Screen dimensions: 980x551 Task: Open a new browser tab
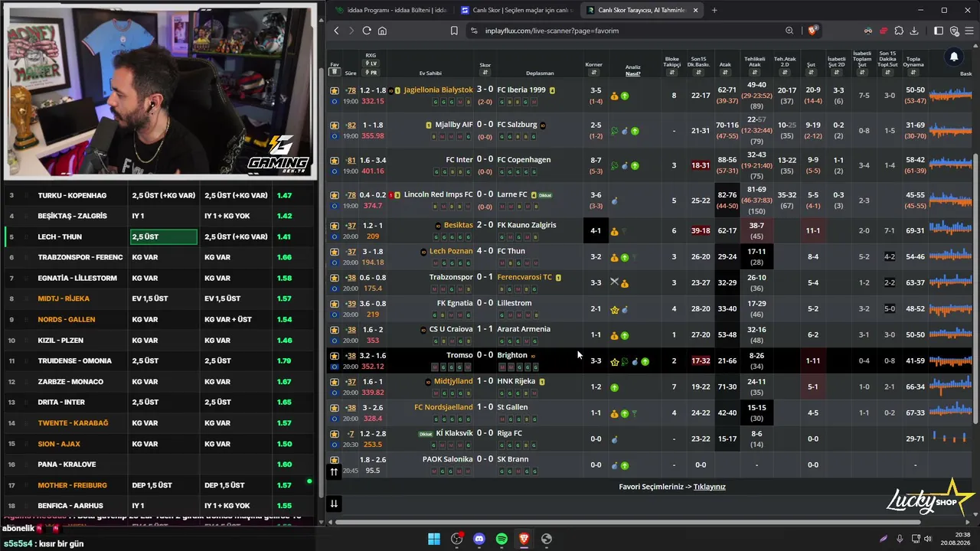click(x=714, y=10)
